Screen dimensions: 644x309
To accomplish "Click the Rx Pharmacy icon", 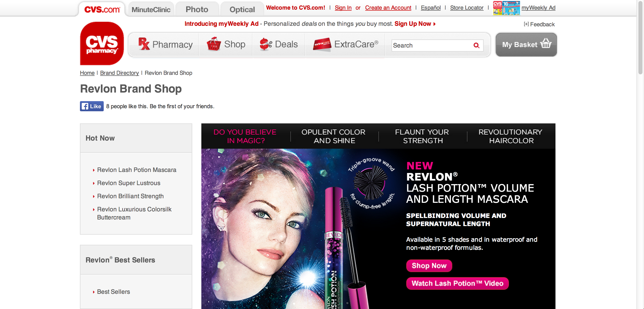I will pos(144,44).
